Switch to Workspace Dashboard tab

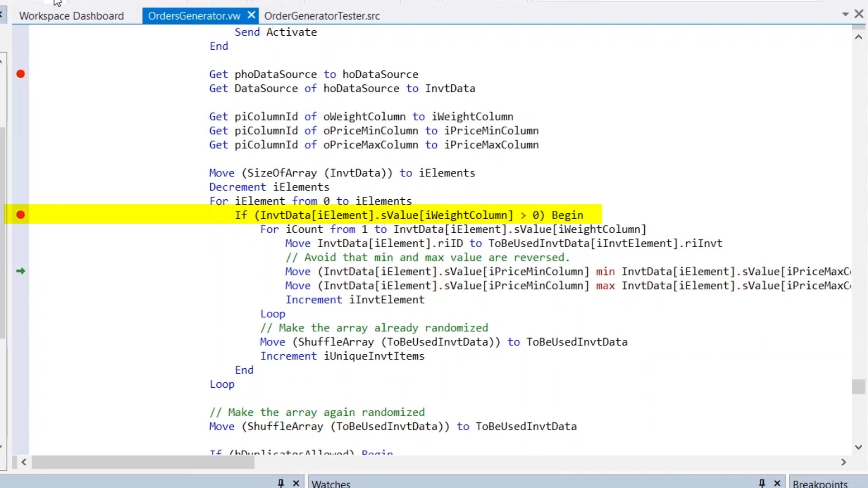point(71,16)
